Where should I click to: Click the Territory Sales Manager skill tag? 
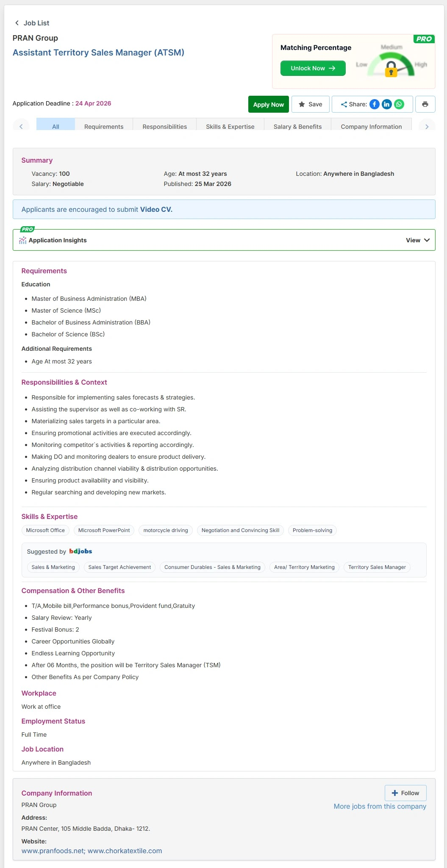pos(377,567)
